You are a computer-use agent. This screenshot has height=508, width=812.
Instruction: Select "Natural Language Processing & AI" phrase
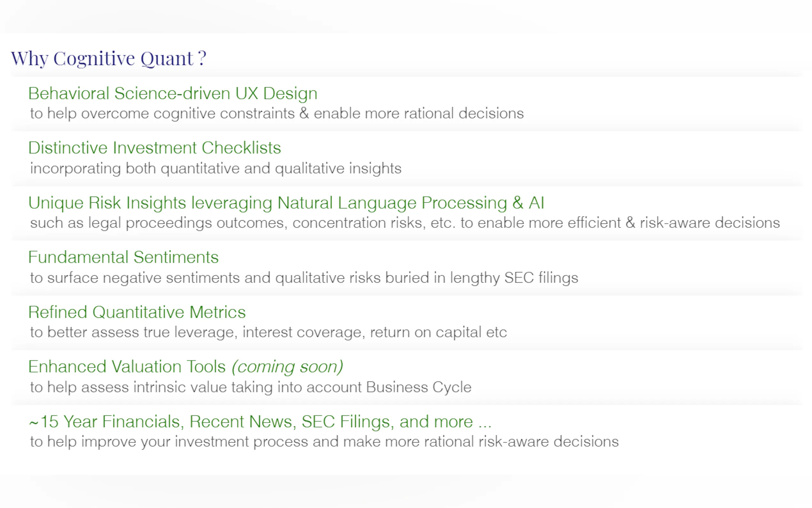click(x=410, y=203)
